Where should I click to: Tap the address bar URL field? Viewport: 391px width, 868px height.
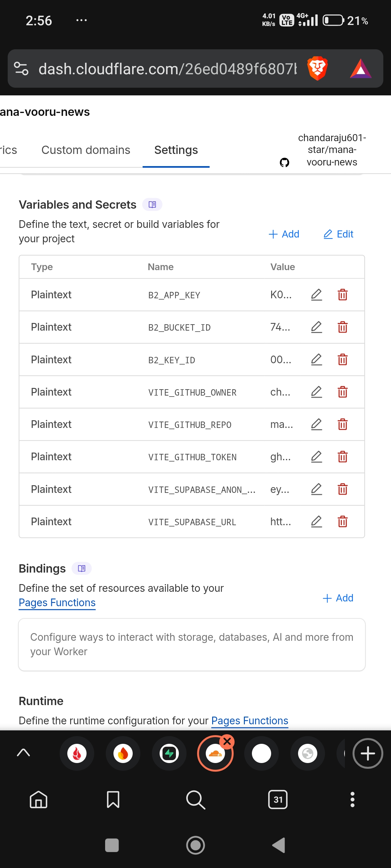[x=168, y=68]
